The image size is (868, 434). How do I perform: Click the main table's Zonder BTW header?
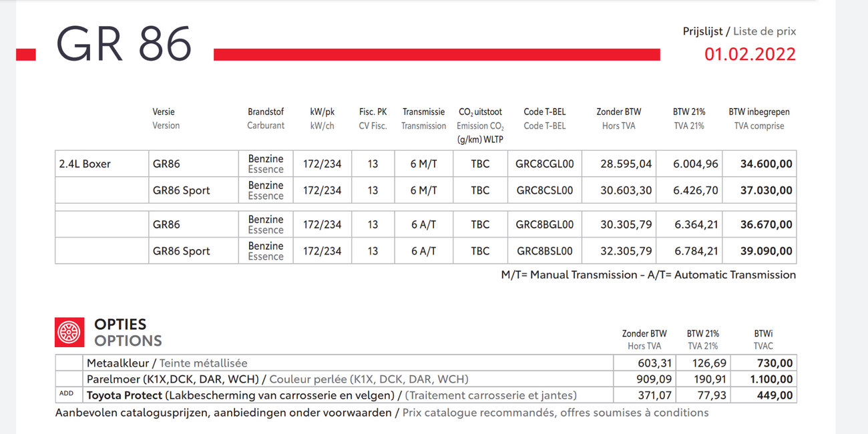click(618, 119)
